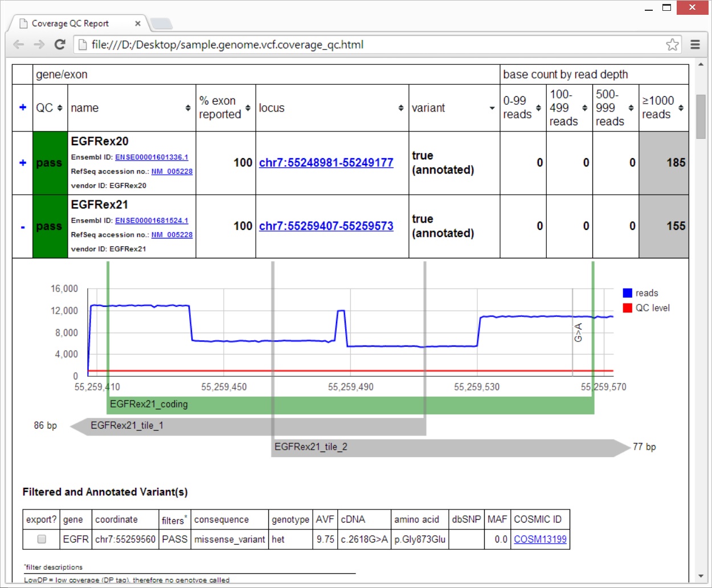
Task: Open the variant column sort dropdown arrow
Action: click(491, 108)
